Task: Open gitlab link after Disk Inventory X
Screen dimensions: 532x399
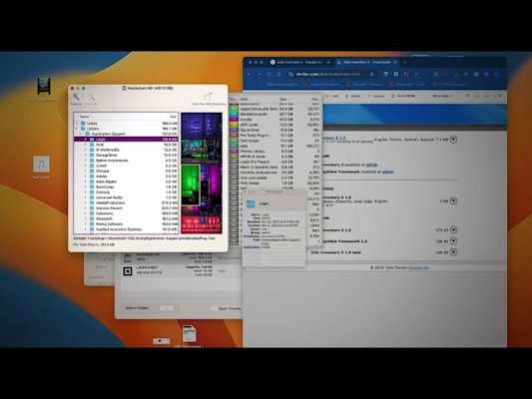Action: [372, 165]
